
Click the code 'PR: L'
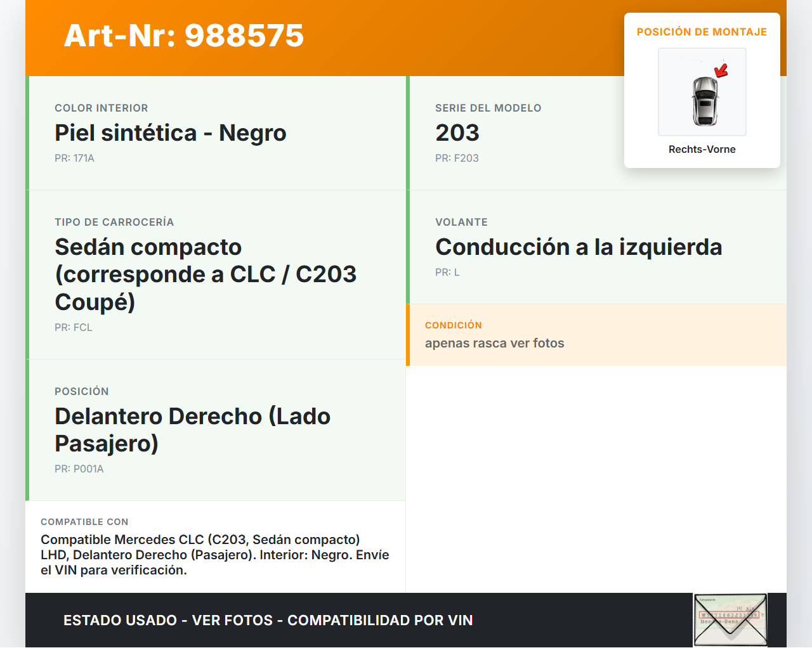[448, 273]
